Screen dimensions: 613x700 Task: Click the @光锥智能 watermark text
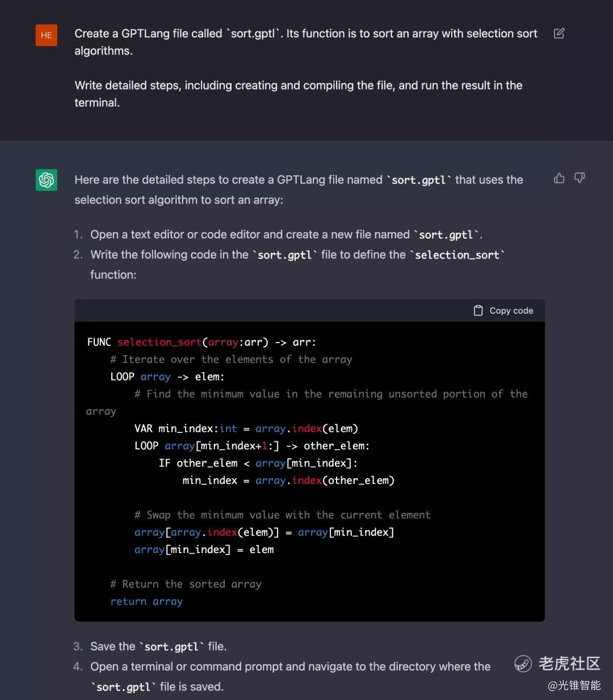(x=574, y=685)
